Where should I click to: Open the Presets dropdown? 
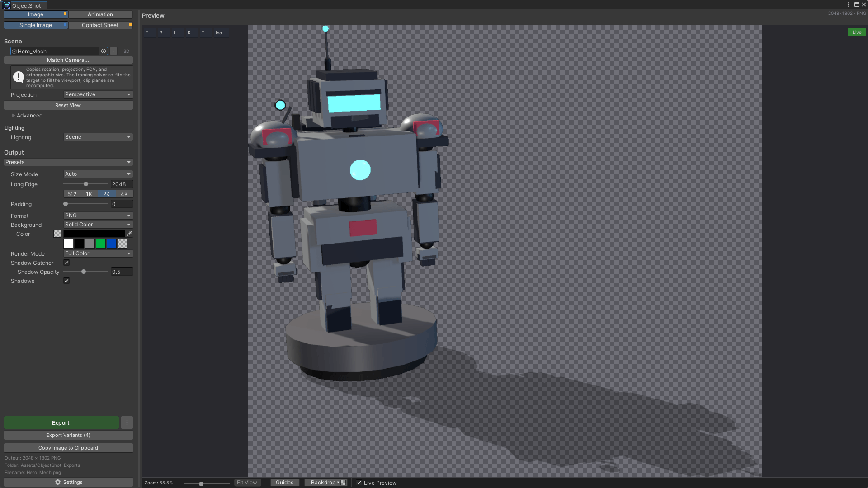click(x=68, y=162)
